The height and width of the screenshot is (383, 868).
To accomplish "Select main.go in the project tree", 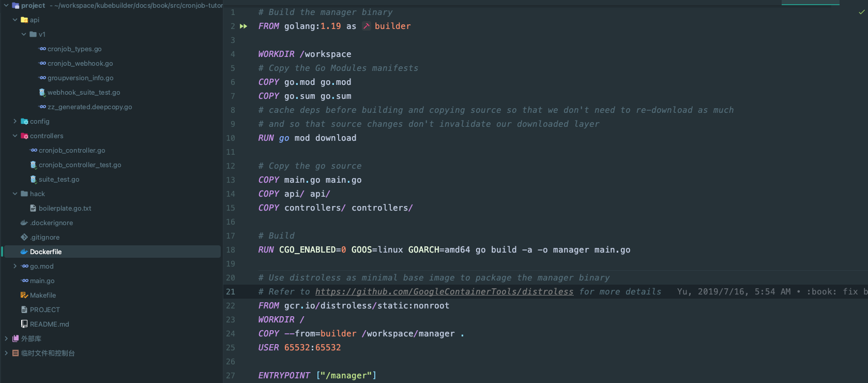I will point(42,281).
